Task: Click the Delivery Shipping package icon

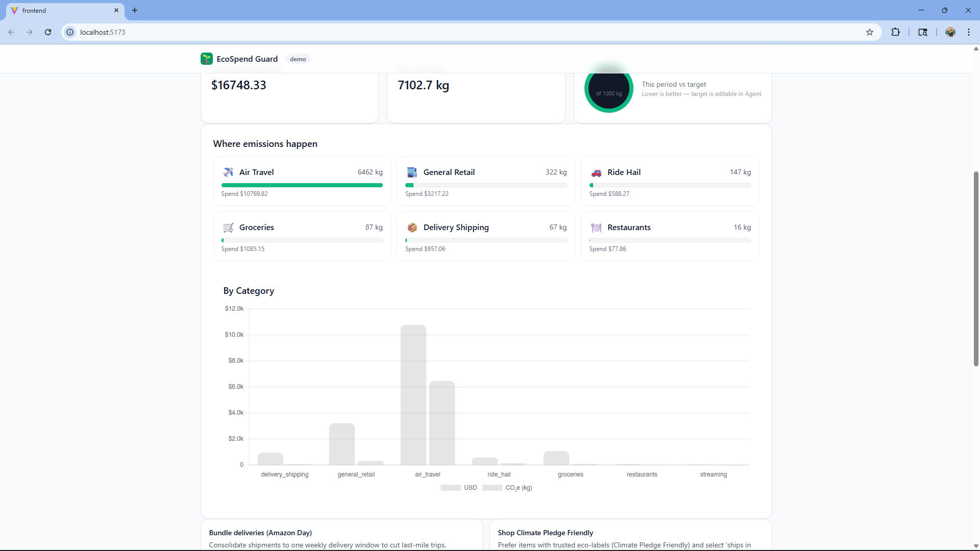Action: tap(412, 228)
